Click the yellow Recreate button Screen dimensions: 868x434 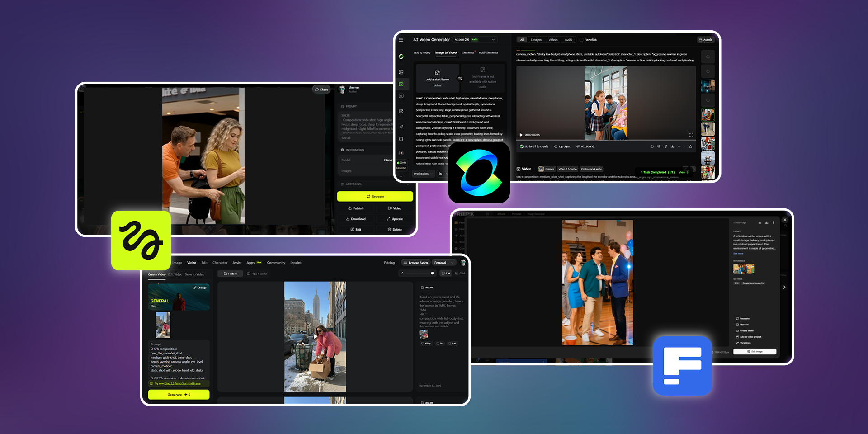click(x=375, y=196)
